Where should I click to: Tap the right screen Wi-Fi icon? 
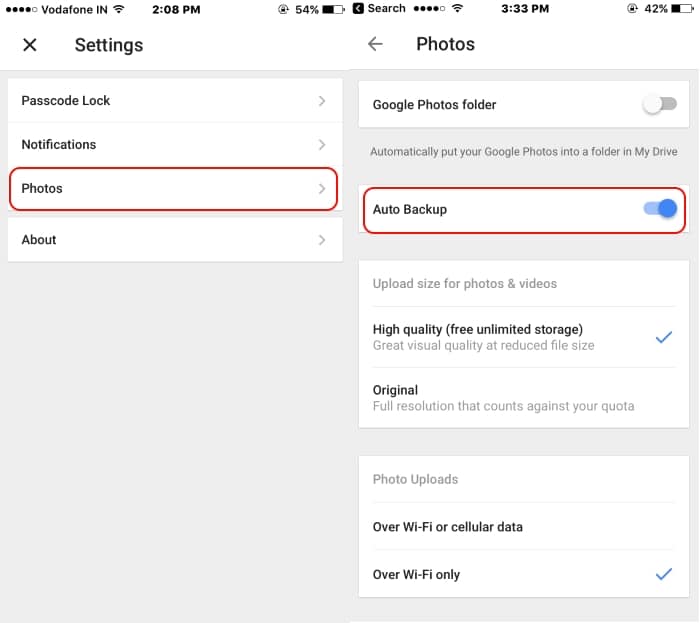click(x=457, y=8)
